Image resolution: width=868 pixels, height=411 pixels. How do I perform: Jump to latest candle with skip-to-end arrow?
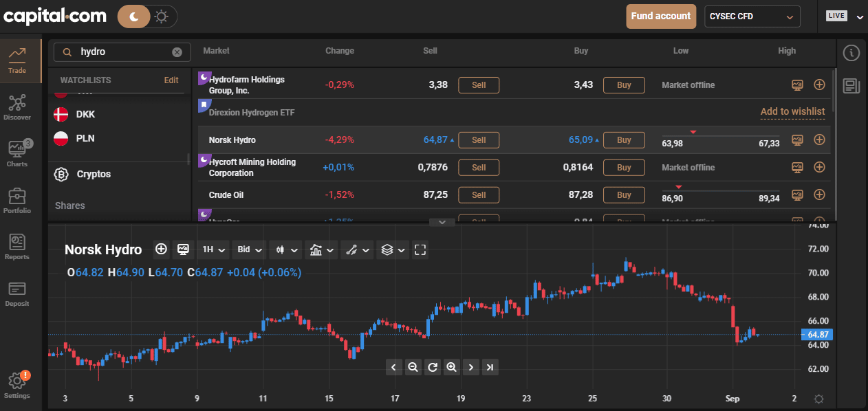click(x=490, y=367)
